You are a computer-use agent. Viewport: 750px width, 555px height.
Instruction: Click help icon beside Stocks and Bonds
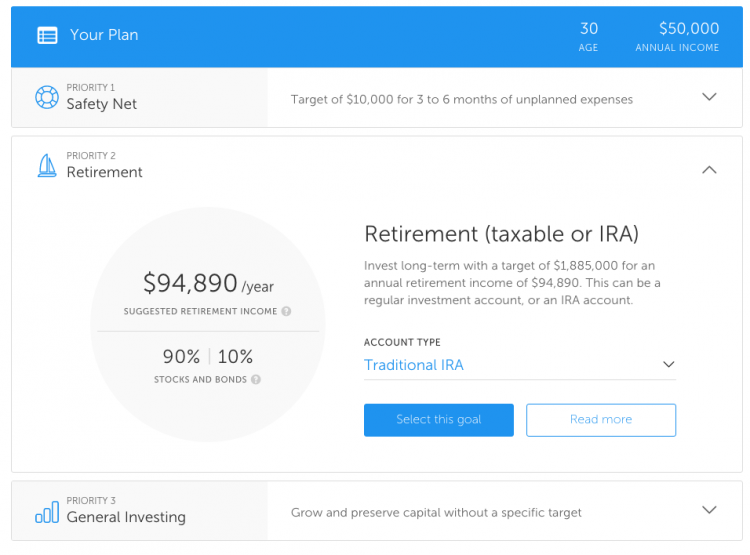pyautogui.click(x=256, y=380)
